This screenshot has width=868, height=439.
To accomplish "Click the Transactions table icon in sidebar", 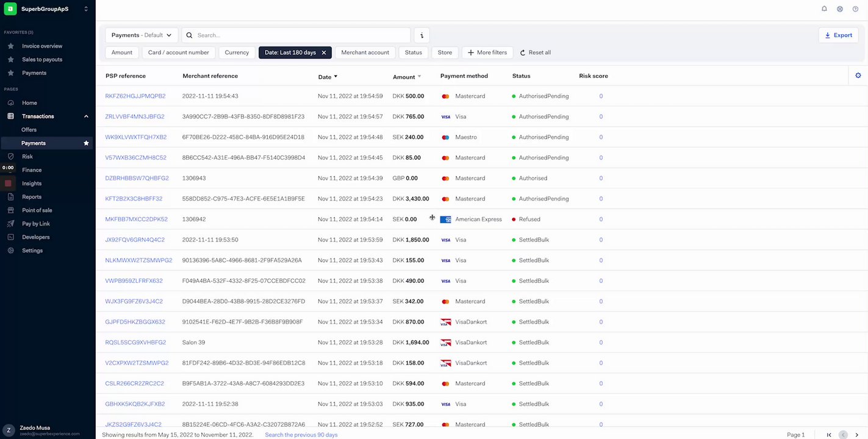I will [x=10, y=116].
